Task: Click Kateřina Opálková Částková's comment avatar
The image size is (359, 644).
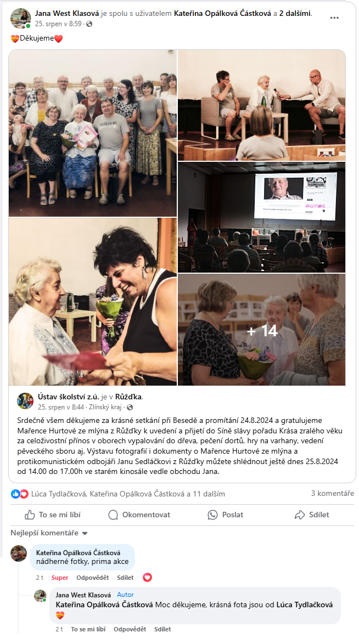Action: (19, 553)
